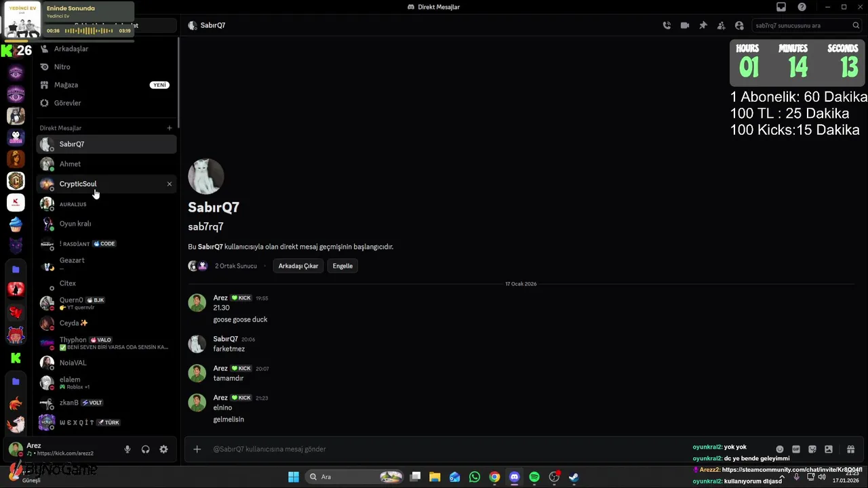Open the Nitro page
868x488 pixels.
[106, 67]
